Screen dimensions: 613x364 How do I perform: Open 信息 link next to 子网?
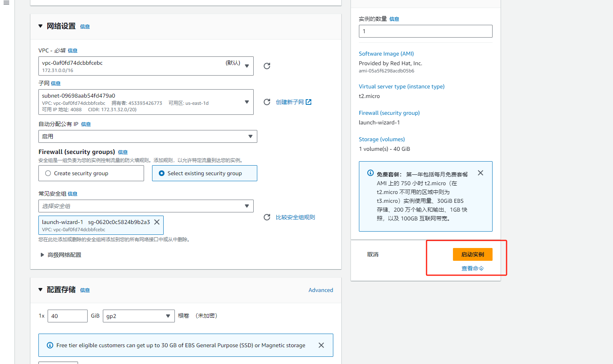(x=56, y=84)
